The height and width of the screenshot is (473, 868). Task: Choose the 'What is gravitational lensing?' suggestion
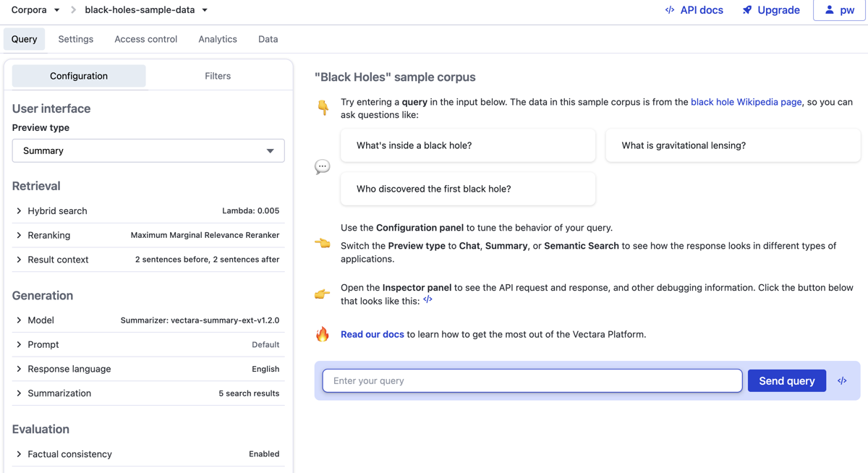coord(733,145)
